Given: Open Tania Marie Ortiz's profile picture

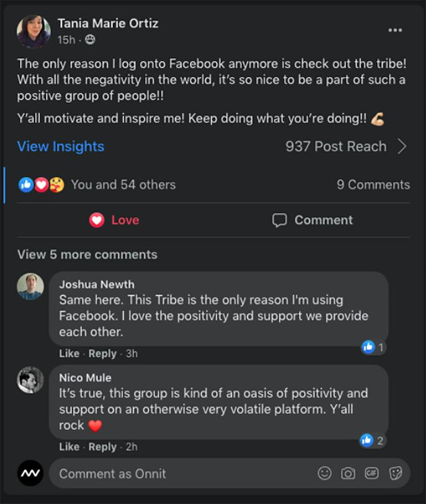Looking at the screenshot, I should pos(33,31).
